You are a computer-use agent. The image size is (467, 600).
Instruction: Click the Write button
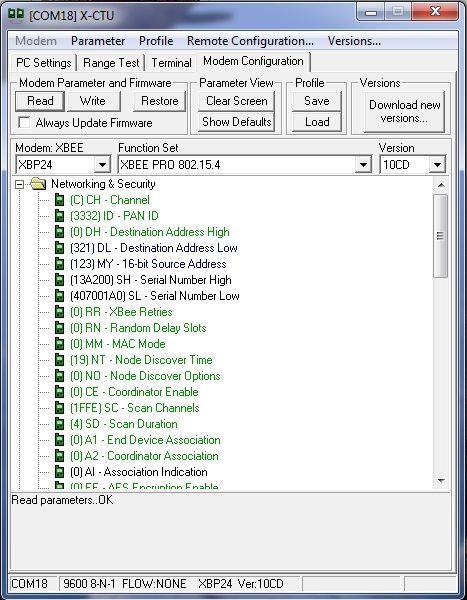[93, 101]
